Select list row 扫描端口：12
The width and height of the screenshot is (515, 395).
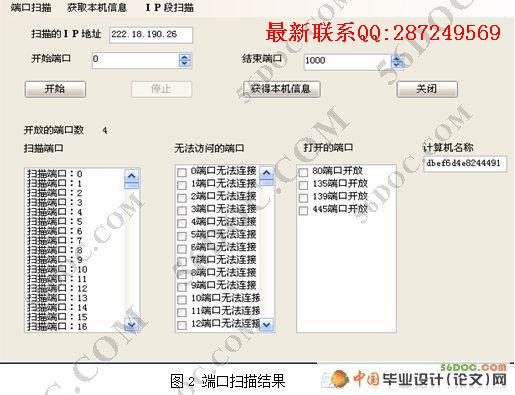tap(75, 288)
